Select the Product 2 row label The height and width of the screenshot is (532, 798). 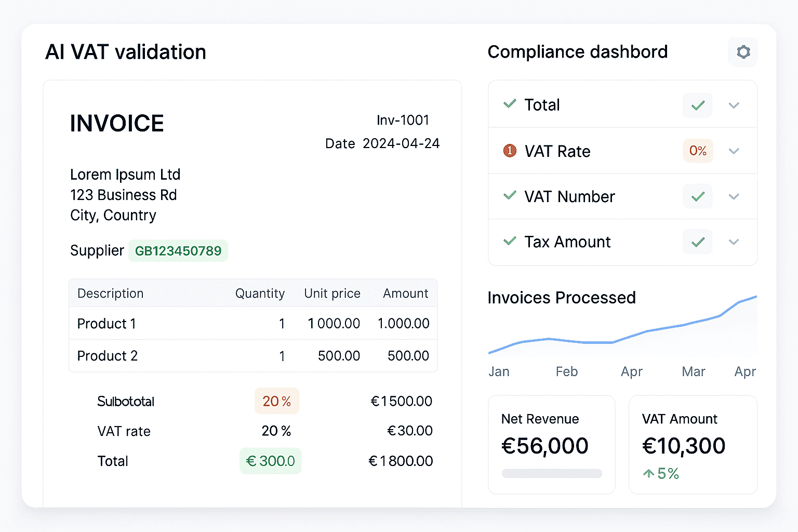click(x=108, y=356)
